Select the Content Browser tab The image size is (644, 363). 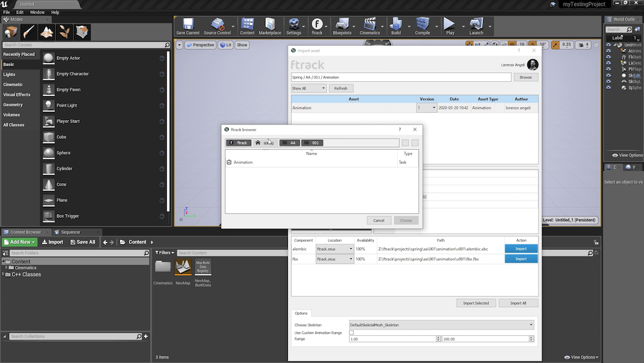(26, 232)
